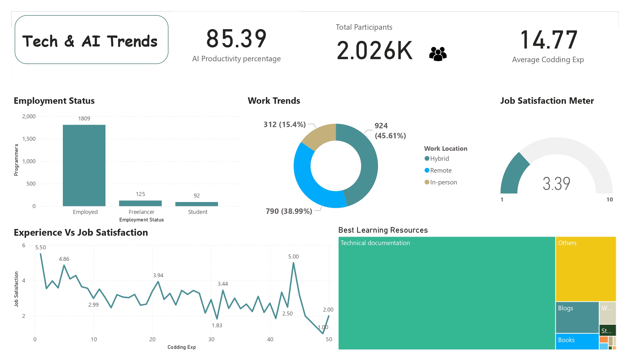The width and height of the screenshot is (630, 364).
Task: Click the Freelancer axis label
Action: point(141,212)
